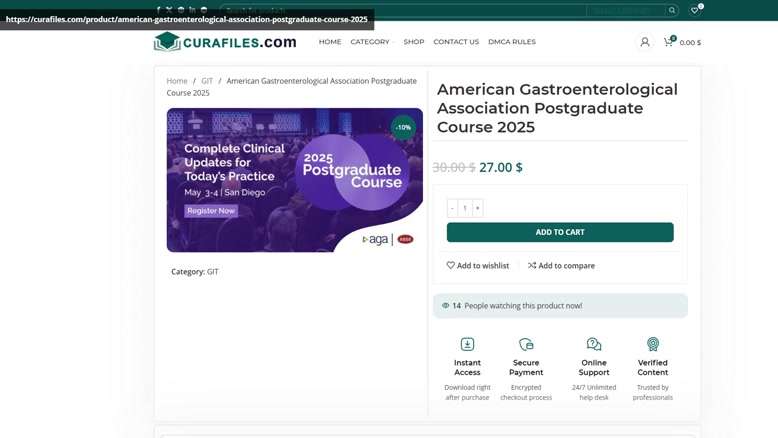
Task: Open the X (Twitter) social icon
Action: coord(169,9)
